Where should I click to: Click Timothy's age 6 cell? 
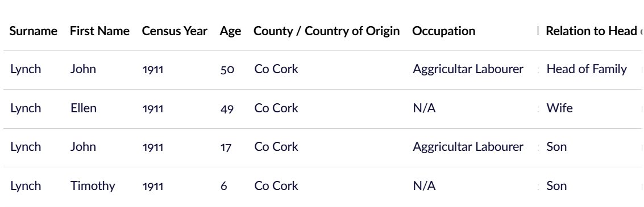[224, 187]
